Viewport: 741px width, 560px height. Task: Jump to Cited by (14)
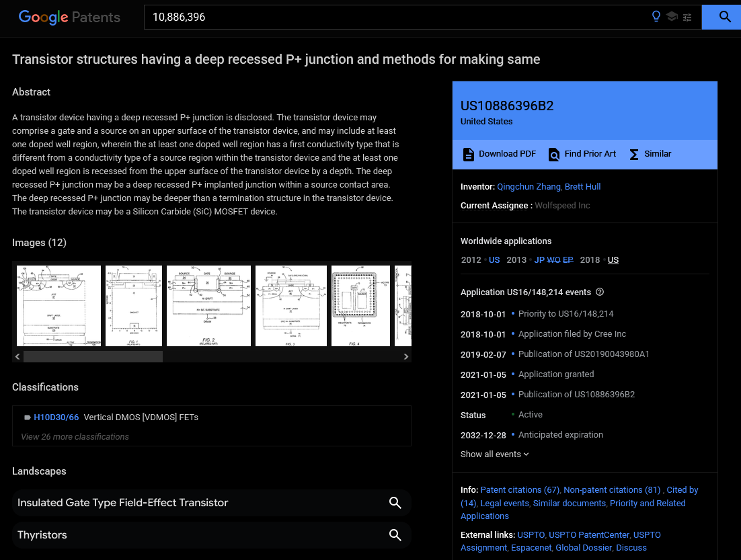682,490
